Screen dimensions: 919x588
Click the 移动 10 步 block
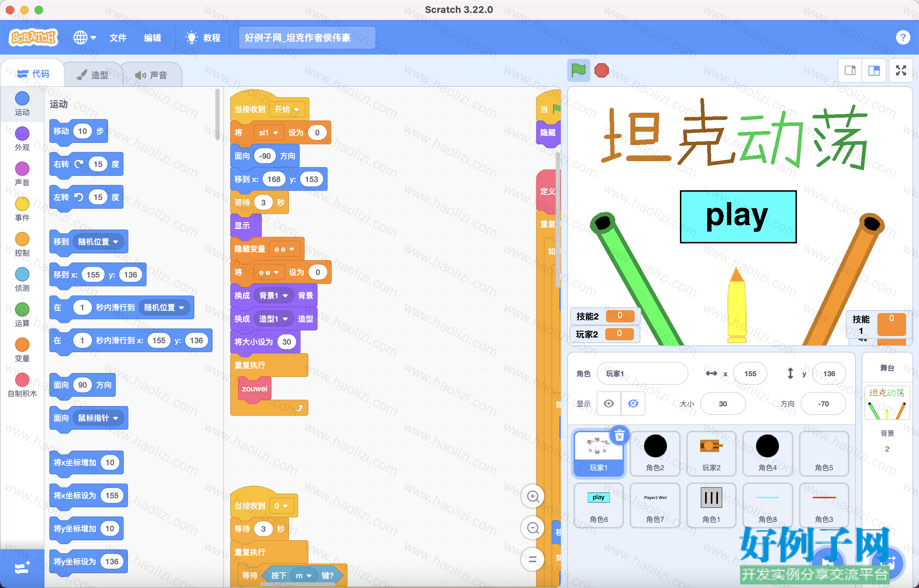point(78,131)
